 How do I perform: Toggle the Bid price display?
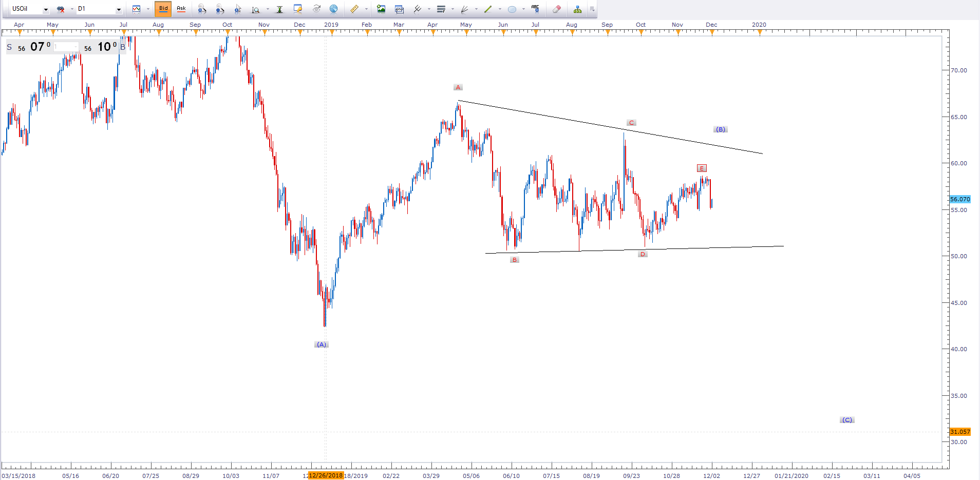163,9
